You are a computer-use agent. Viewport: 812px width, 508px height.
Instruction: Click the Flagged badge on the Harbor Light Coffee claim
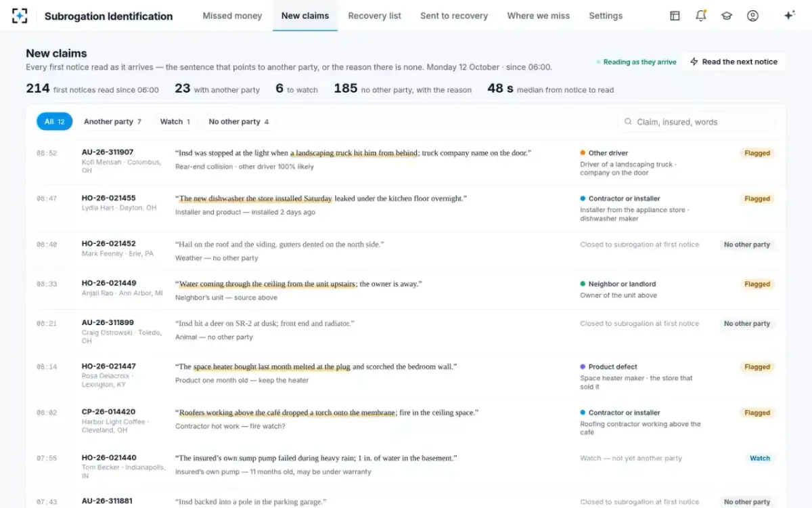[x=757, y=413]
